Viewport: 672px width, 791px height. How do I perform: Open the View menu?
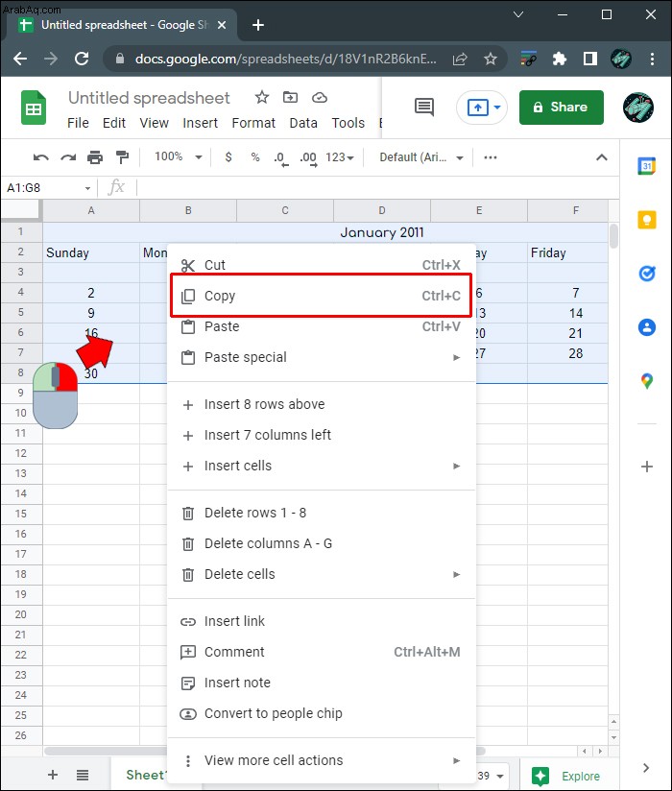point(154,123)
